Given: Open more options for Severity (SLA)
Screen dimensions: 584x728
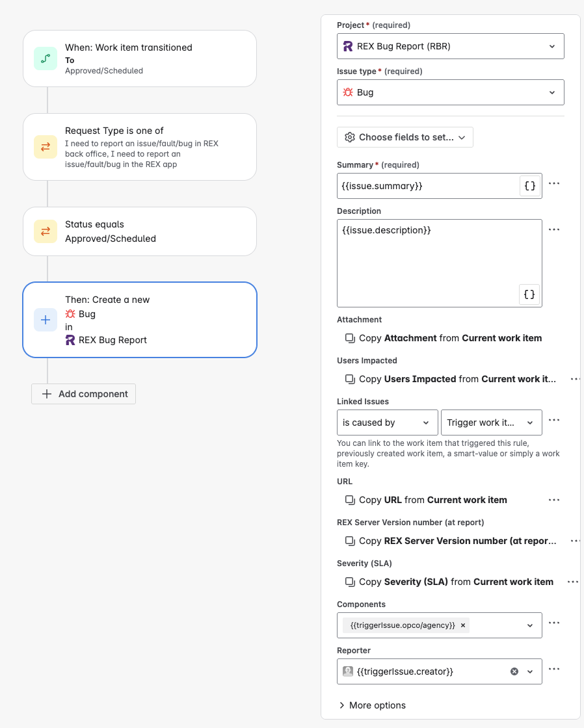Looking at the screenshot, I should pos(574,582).
